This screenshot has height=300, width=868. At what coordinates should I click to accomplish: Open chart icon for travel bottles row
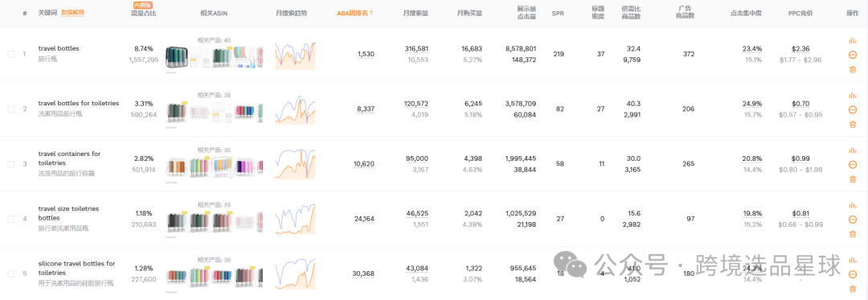(x=852, y=40)
